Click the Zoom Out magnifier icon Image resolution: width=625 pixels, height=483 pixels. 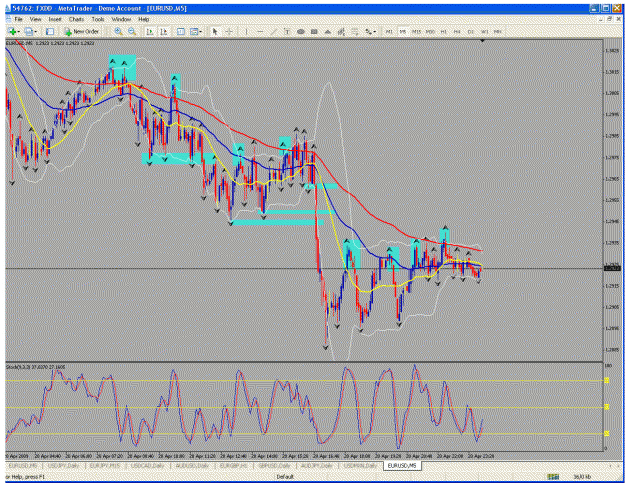[132, 31]
